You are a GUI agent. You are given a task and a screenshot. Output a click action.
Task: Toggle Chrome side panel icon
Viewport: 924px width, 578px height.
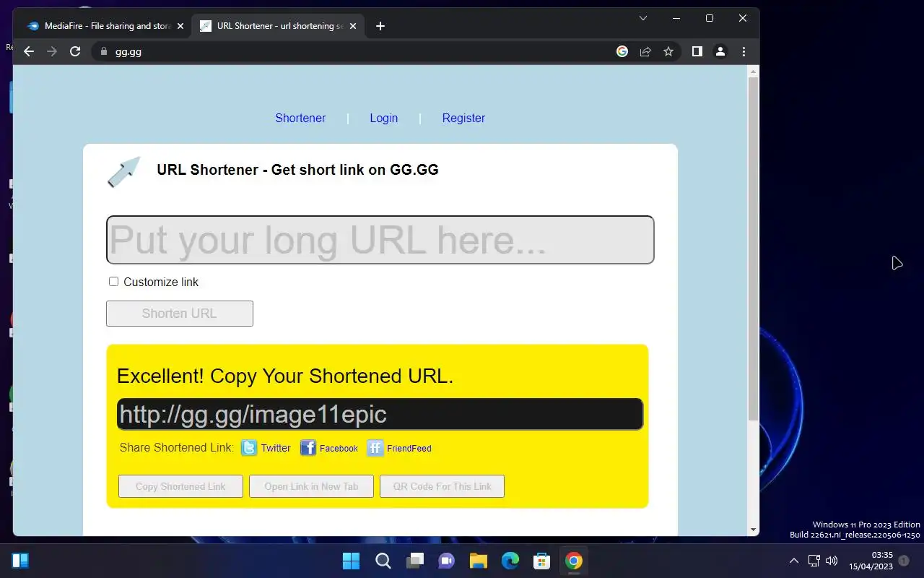[x=697, y=51]
